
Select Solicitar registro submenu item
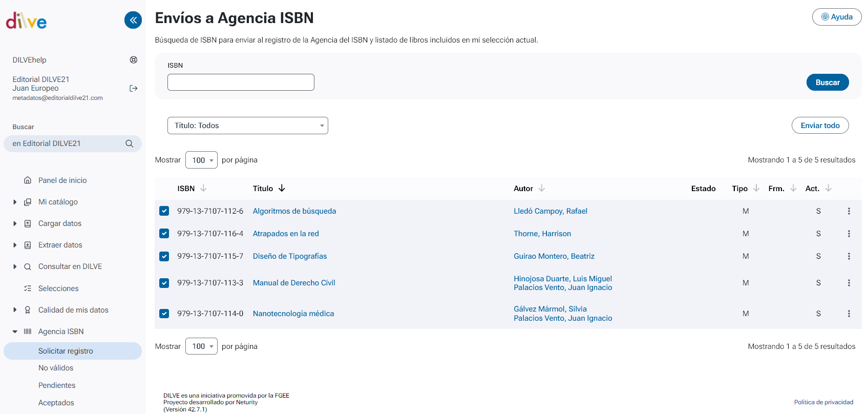73,351
